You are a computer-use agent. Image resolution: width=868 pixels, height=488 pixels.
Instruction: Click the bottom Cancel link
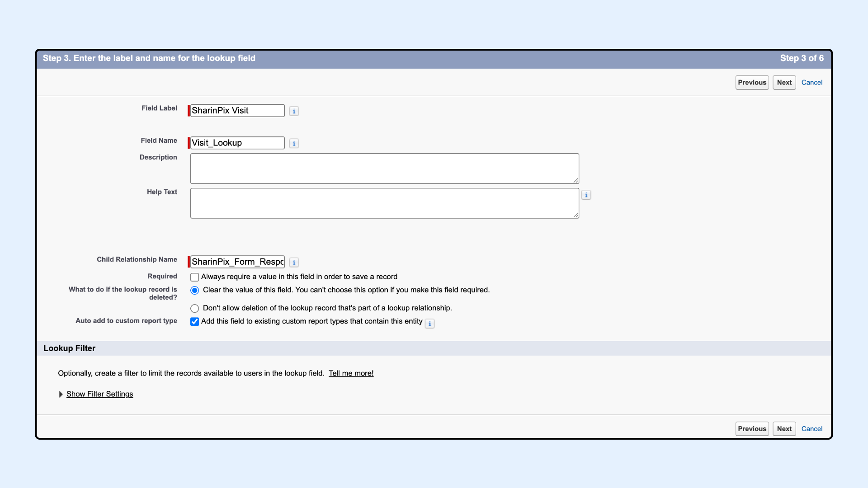tap(811, 429)
